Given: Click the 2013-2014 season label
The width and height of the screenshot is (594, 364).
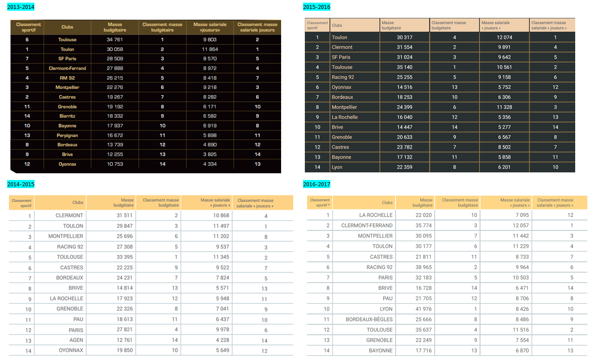Looking at the screenshot, I should pos(21,7).
